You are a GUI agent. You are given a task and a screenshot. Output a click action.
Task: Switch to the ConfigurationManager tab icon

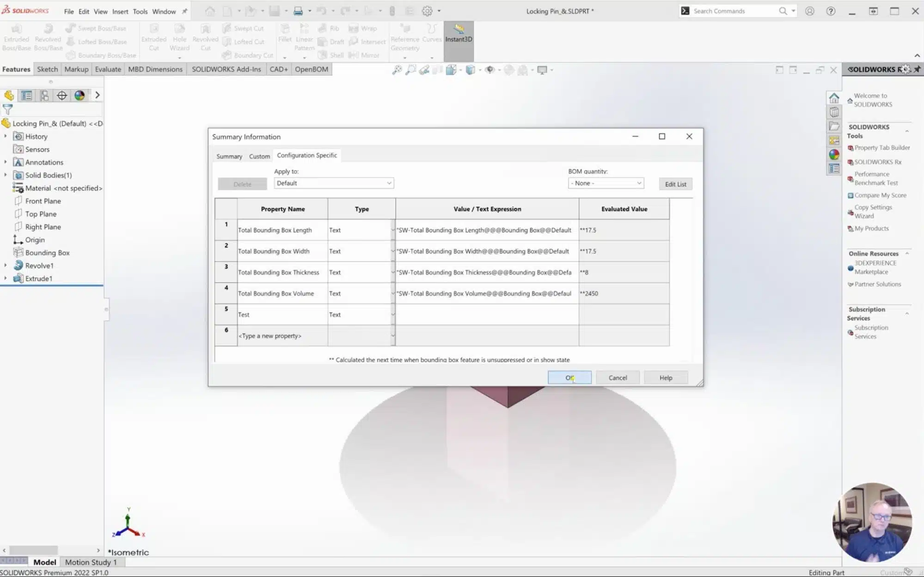point(44,95)
